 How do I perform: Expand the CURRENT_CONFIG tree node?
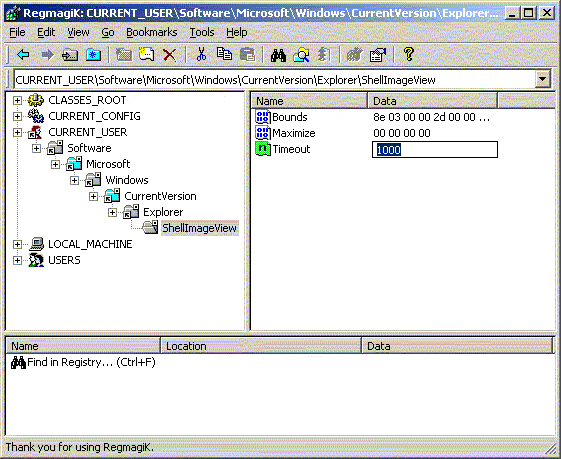coord(17,116)
